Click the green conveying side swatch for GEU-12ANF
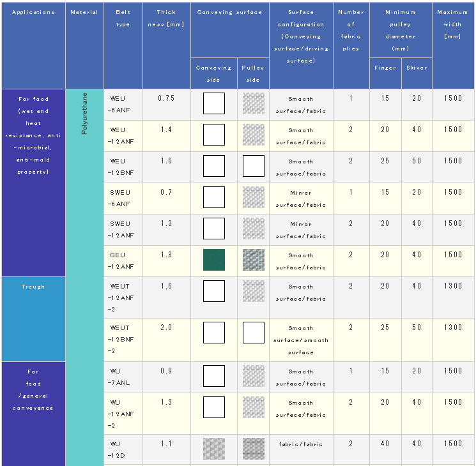Viewport: 476px width, 466px height. [214, 260]
